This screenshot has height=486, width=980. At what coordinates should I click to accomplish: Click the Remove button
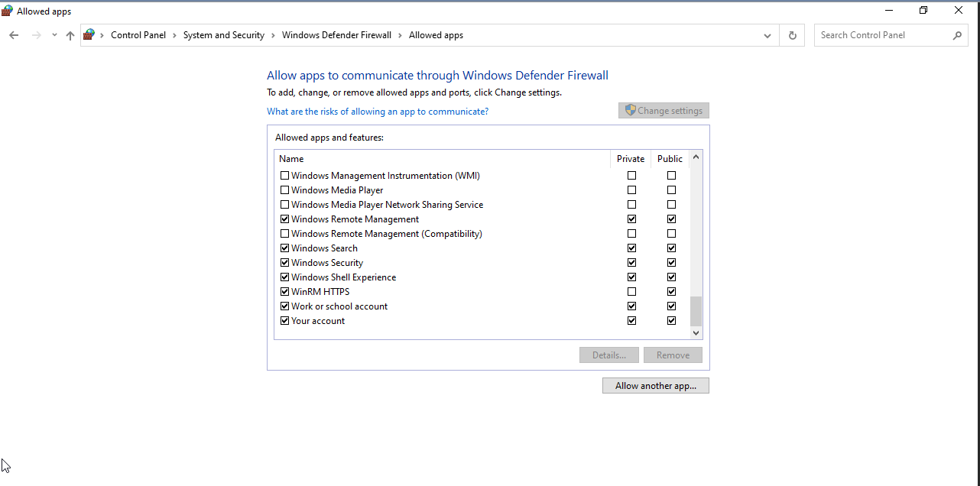(673, 355)
